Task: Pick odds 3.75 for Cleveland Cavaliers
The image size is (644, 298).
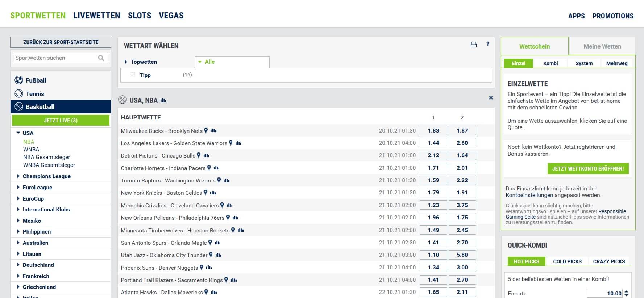Action: tap(462, 205)
